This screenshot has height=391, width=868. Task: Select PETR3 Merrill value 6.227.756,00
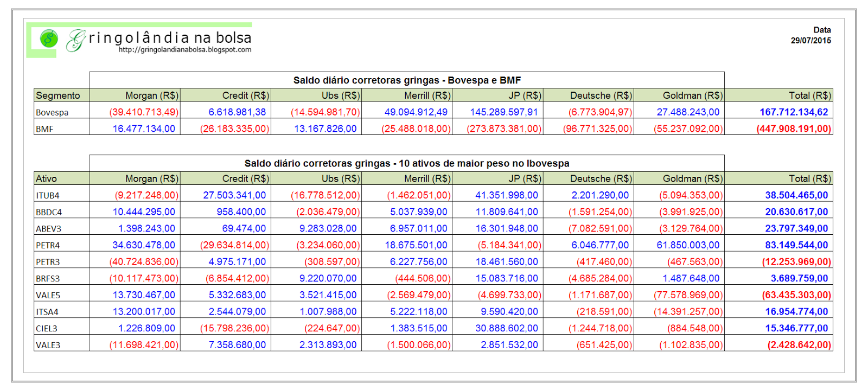point(419,262)
